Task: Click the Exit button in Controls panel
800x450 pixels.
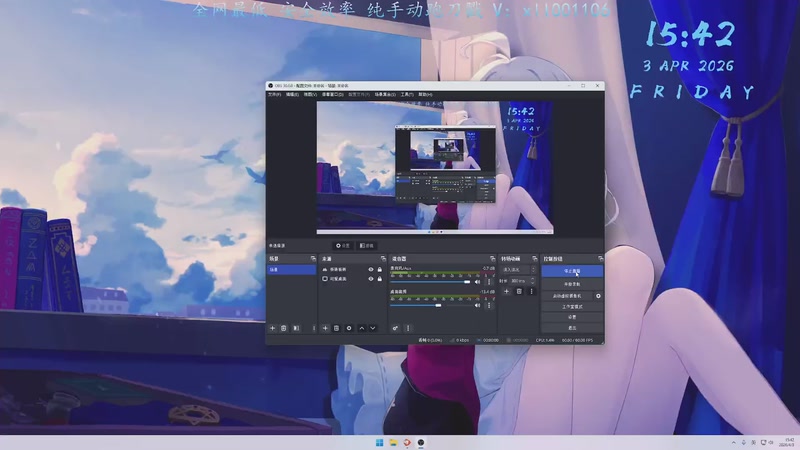Action: pyautogui.click(x=572, y=328)
